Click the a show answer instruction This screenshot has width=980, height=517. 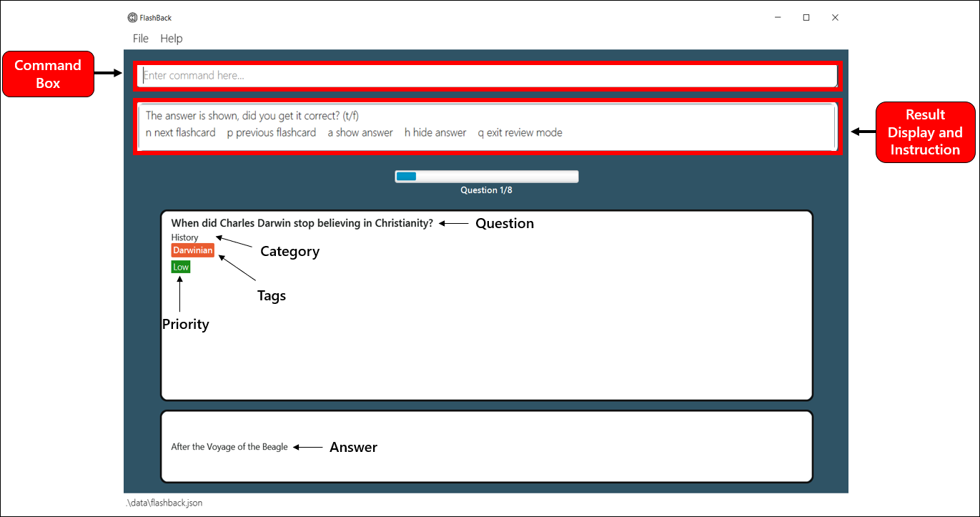click(x=360, y=132)
